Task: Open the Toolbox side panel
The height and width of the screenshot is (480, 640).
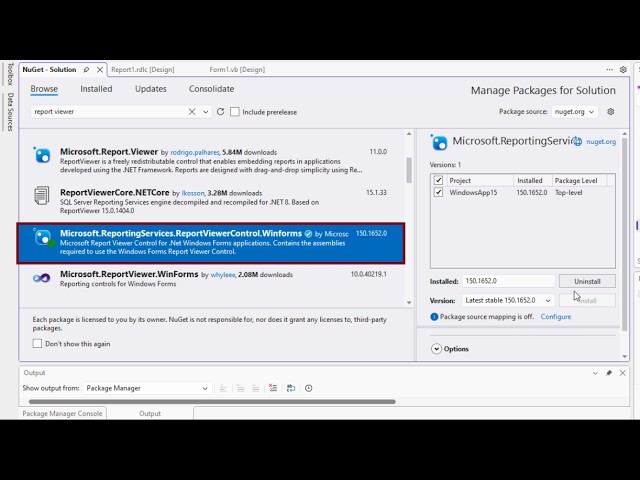Action: click(x=11, y=74)
